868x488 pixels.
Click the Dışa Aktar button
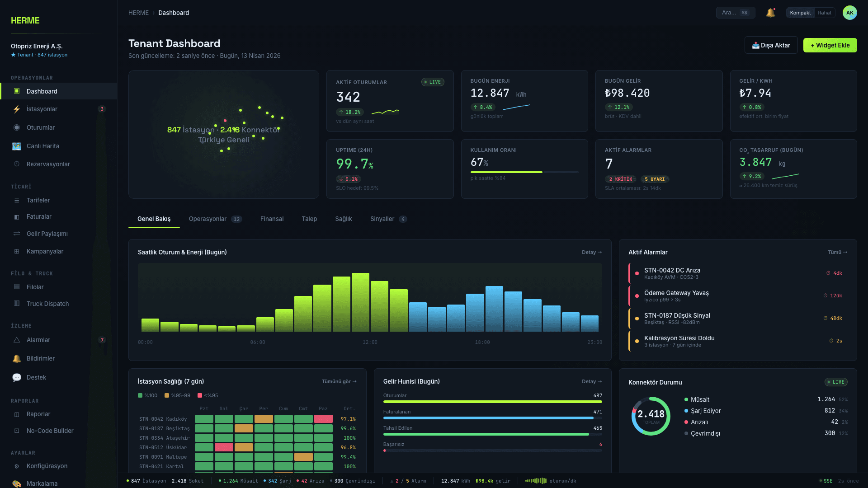coord(771,45)
